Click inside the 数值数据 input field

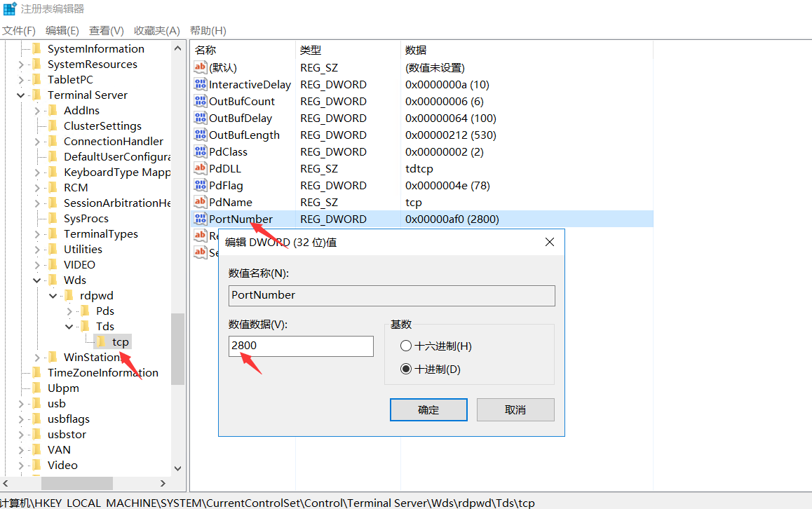point(300,346)
